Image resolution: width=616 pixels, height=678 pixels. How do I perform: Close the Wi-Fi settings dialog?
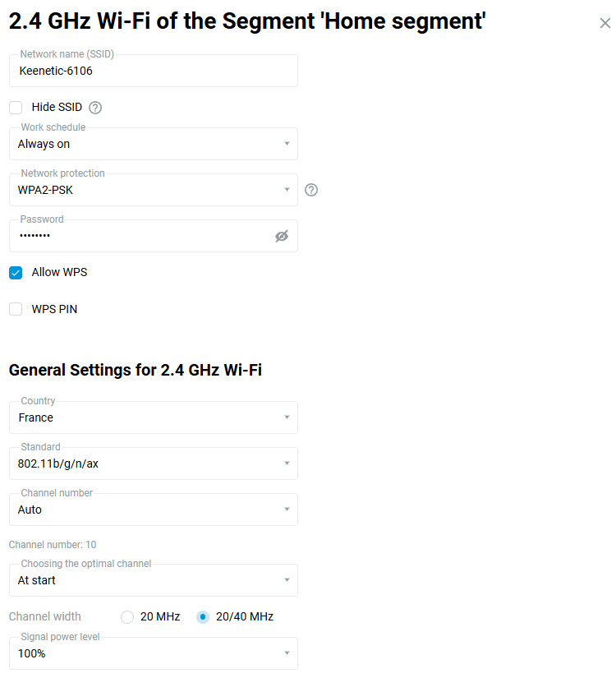tap(605, 24)
